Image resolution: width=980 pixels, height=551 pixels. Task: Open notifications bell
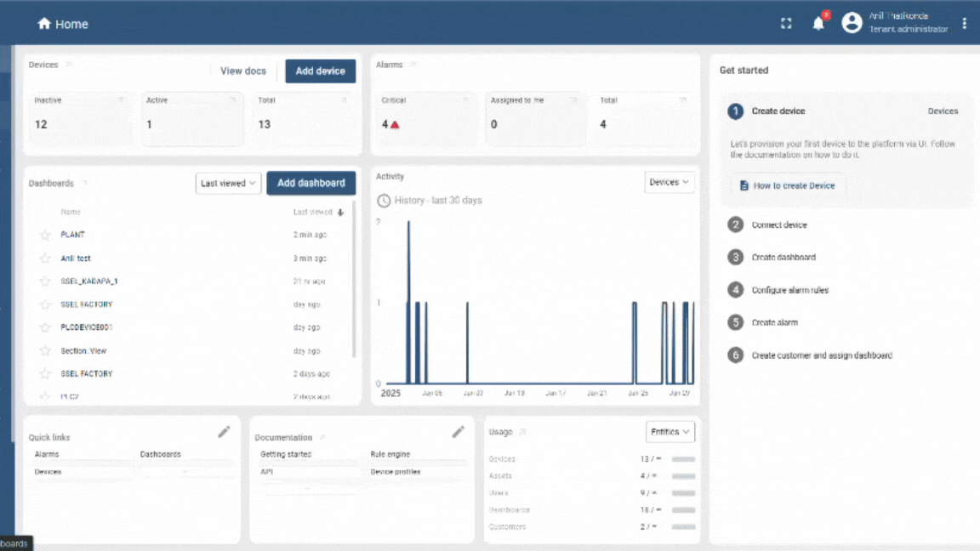point(818,24)
